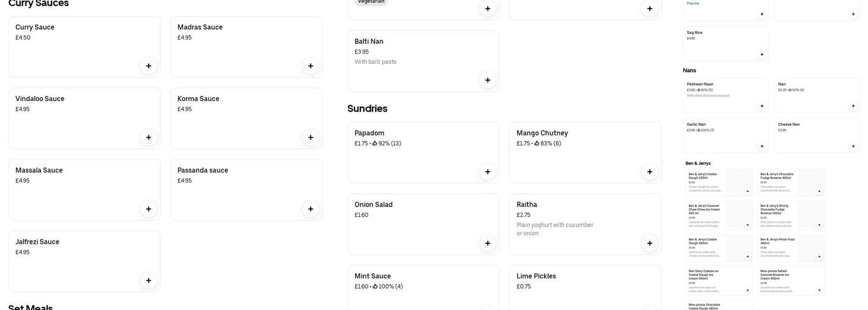Click plus icon for Vindaloo Sauce
The width and height of the screenshot is (868, 310).
click(148, 138)
